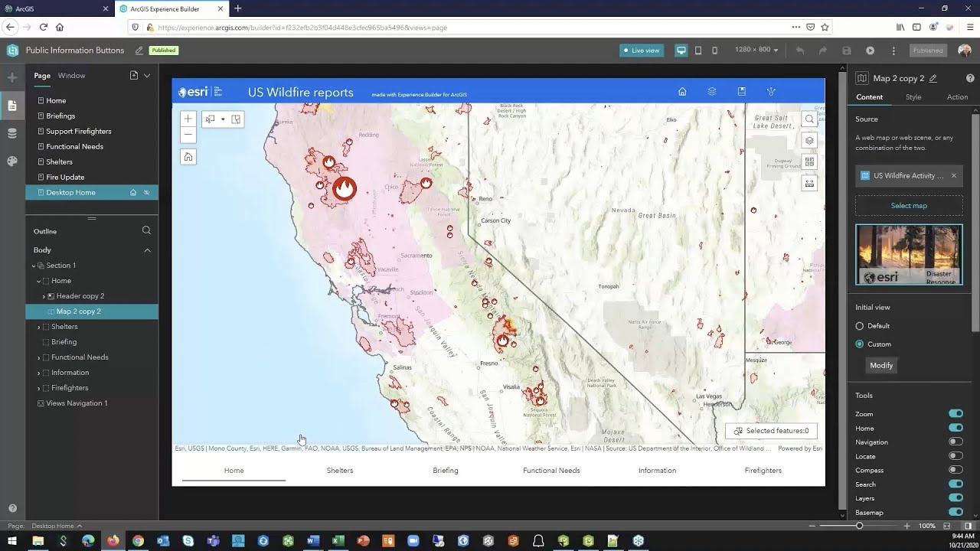Screen dimensions: 980x551
Task: Open the Theme palette icon in left sidebar
Action: (x=12, y=161)
